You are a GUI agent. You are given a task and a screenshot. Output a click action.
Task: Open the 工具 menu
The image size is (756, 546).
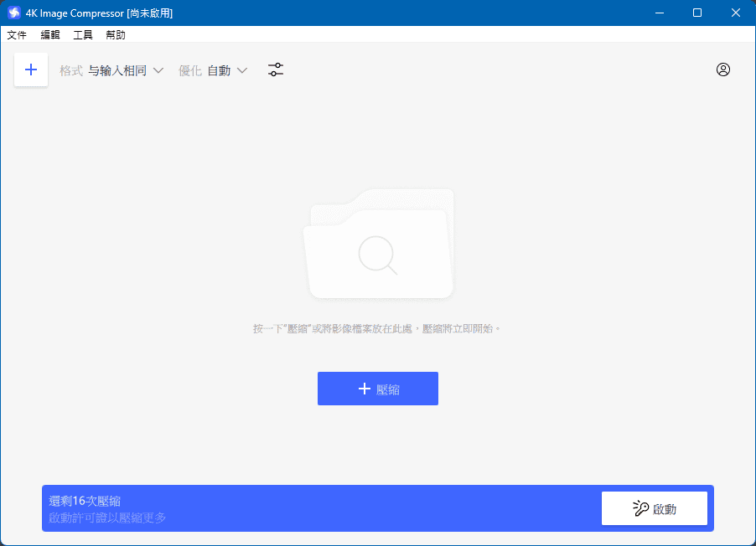click(83, 35)
